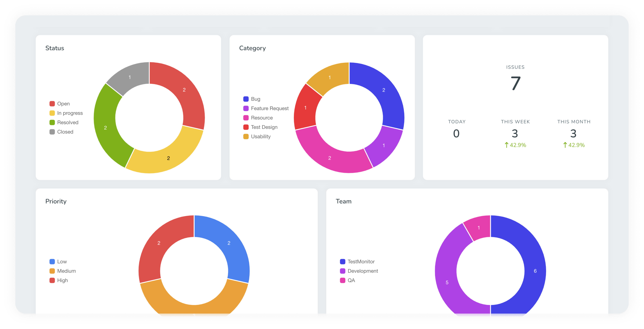The width and height of the screenshot is (644, 329).
Task: Click the 'High' legend label
Action: pos(62,280)
